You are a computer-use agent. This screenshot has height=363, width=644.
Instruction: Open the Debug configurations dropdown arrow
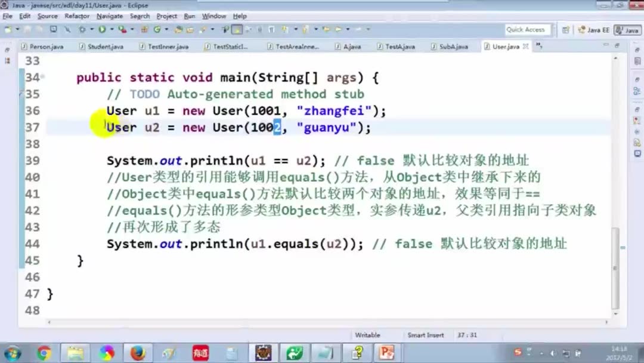(91, 29)
